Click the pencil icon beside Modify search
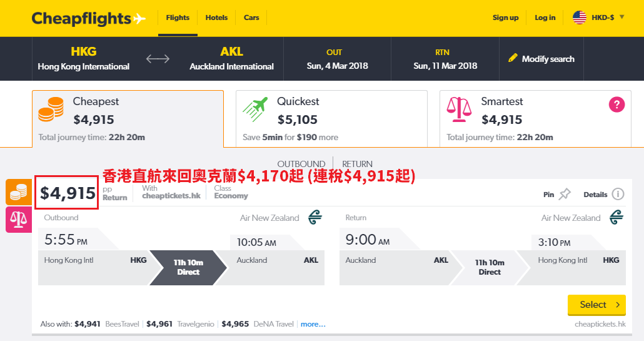Screen dimensions: 644x341 (x=513, y=58)
